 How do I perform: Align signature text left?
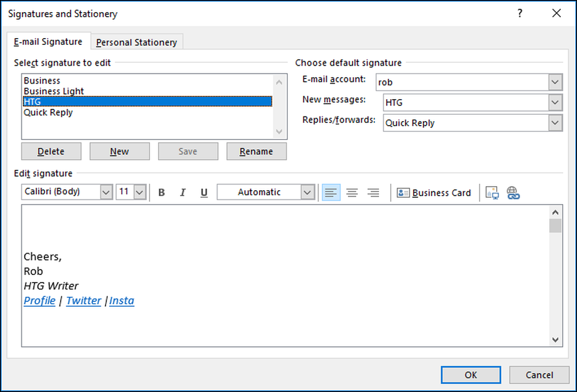(x=331, y=193)
